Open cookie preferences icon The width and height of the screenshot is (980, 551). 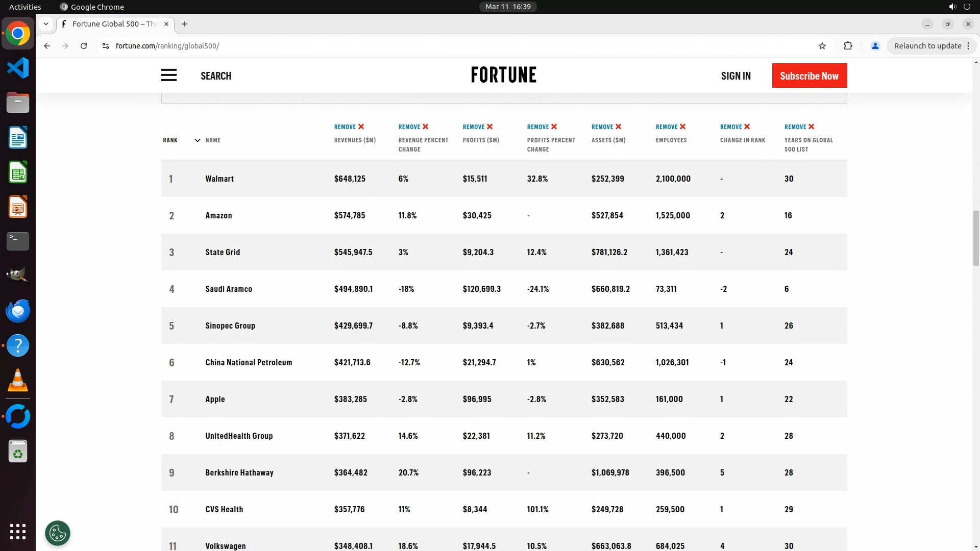[58, 533]
